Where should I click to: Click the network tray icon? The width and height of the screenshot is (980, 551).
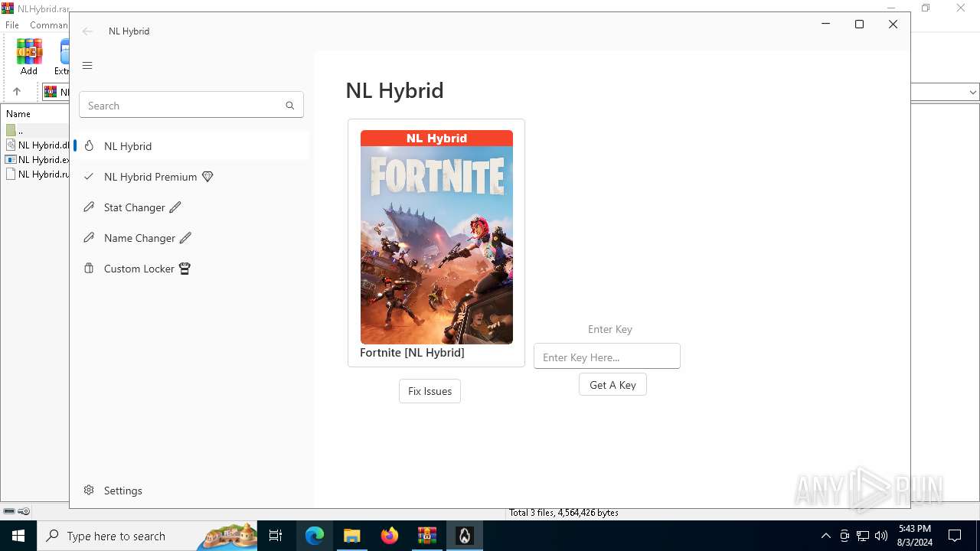(x=863, y=536)
